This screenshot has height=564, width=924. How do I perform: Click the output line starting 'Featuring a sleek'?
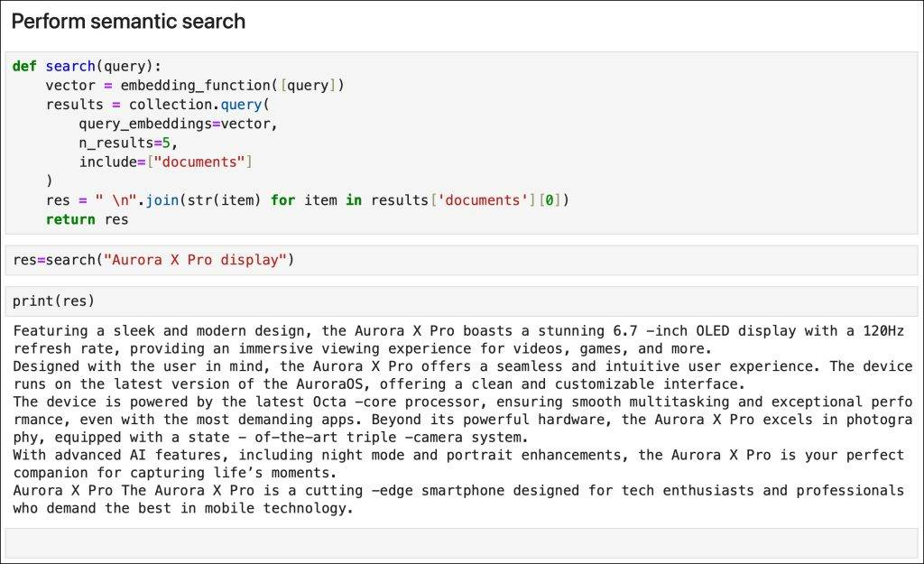click(458, 331)
